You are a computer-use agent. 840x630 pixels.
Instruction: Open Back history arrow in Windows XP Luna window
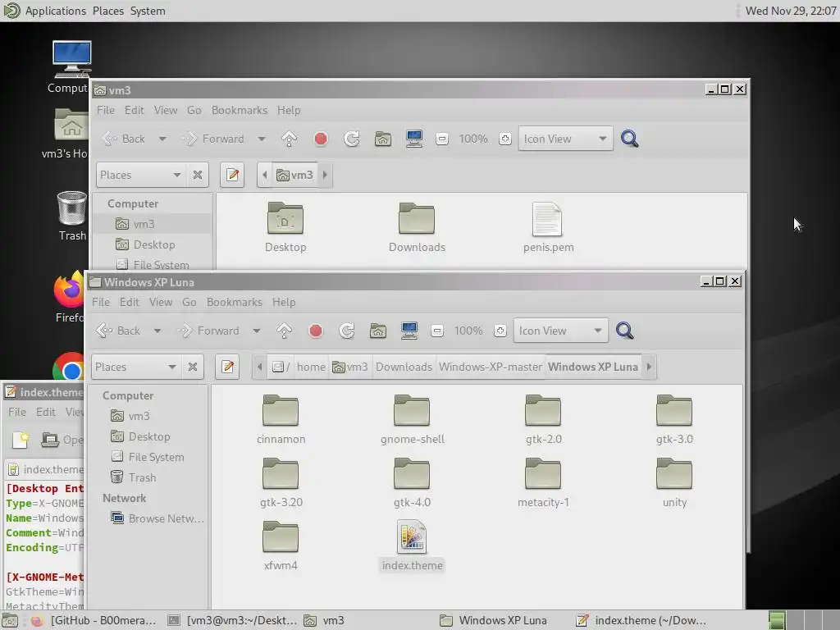157,331
